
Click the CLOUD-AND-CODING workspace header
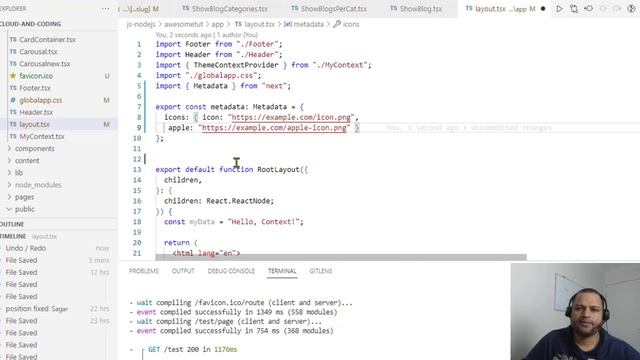[31, 24]
